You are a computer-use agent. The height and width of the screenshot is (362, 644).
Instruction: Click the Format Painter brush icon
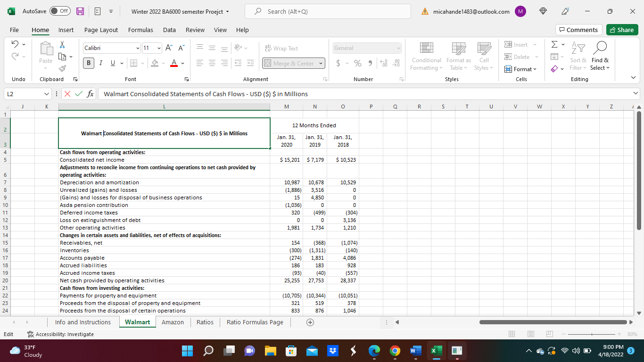pyautogui.click(x=62, y=68)
